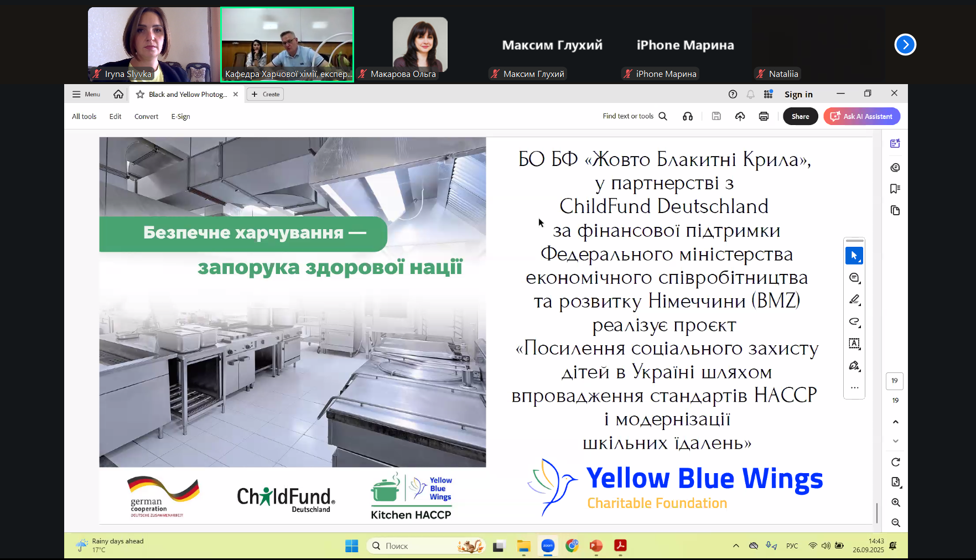The width and height of the screenshot is (976, 560).
Task: Choose the freehand draw tool
Action: pyautogui.click(x=854, y=322)
